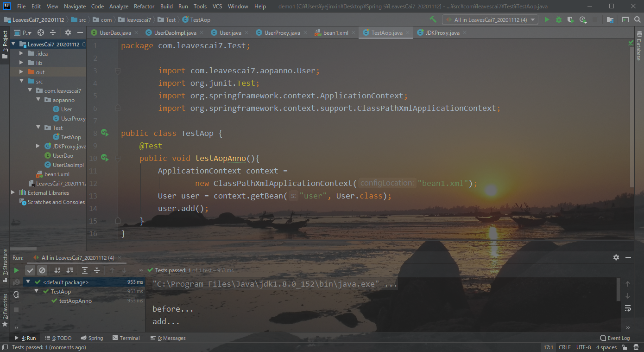Click the tool windows toggle in the status bar corner

pyautogui.click(x=5, y=347)
